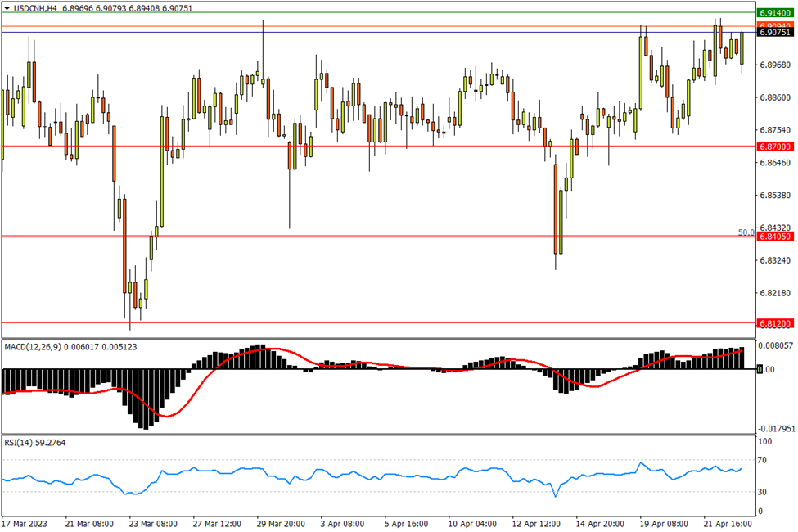Click the black 6.90751 current price tag
Viewport: 798px width, 532px height.
point(774,33)
